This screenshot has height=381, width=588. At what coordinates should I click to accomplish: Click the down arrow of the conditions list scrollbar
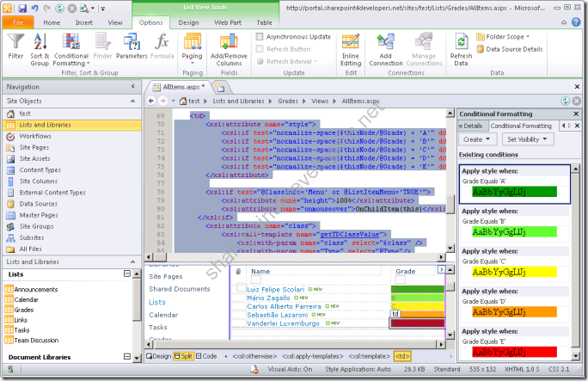pos(575,356)
